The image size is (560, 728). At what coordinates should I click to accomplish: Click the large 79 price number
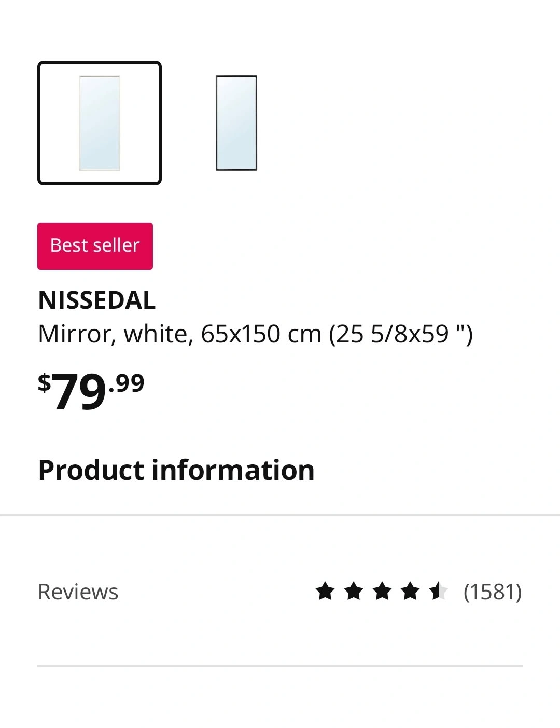[79, 393]
